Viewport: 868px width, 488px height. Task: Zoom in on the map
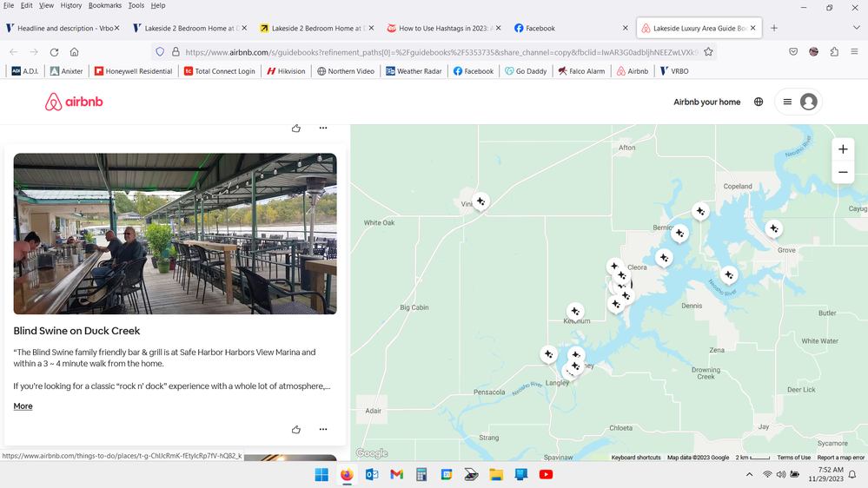click(842, 149)
